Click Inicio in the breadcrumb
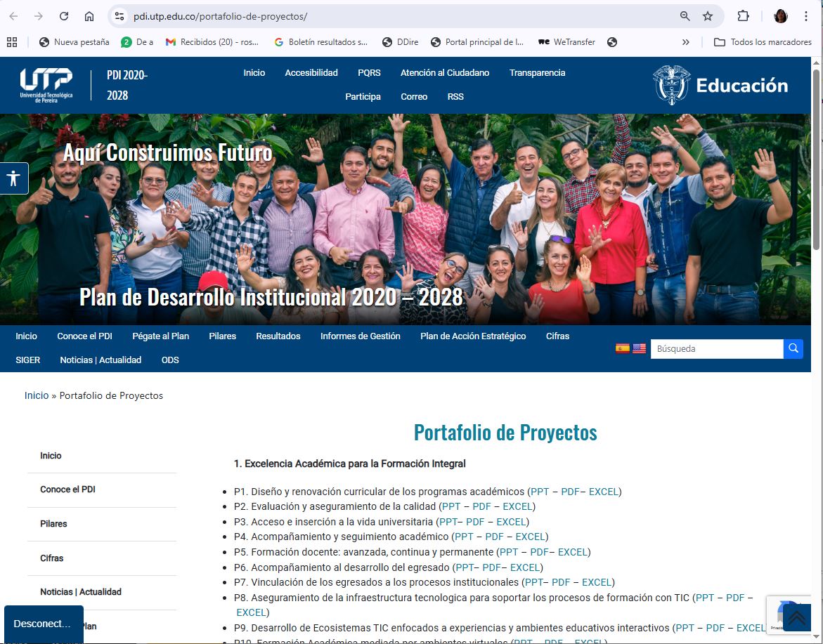Viewport: 823px width, 644px height. click(37, 395)
